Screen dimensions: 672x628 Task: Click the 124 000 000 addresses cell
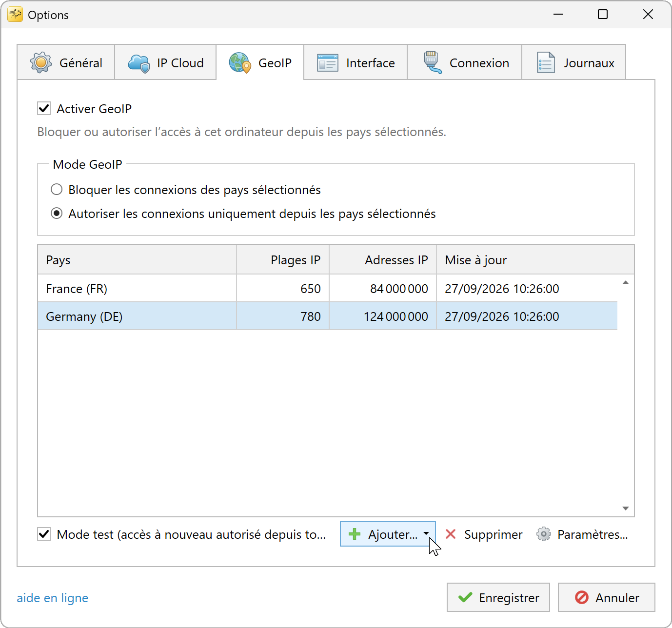tap(383, 316)
